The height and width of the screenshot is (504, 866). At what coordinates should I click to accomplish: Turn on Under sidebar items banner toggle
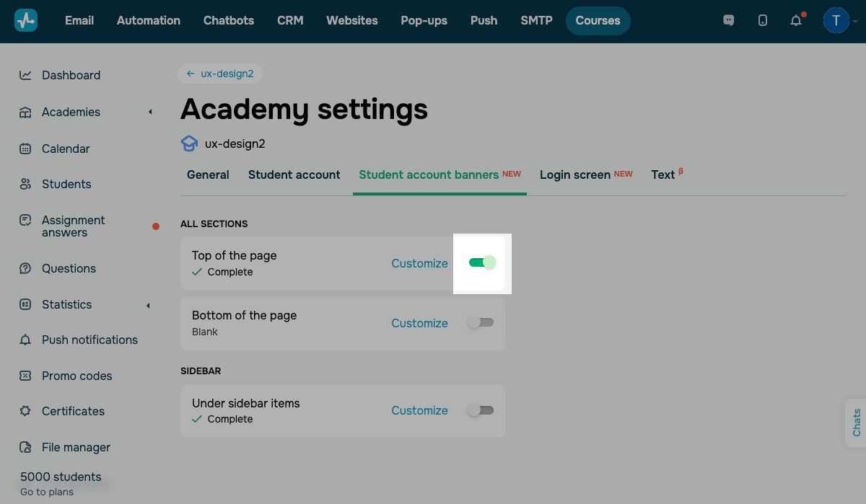point(481,410)
